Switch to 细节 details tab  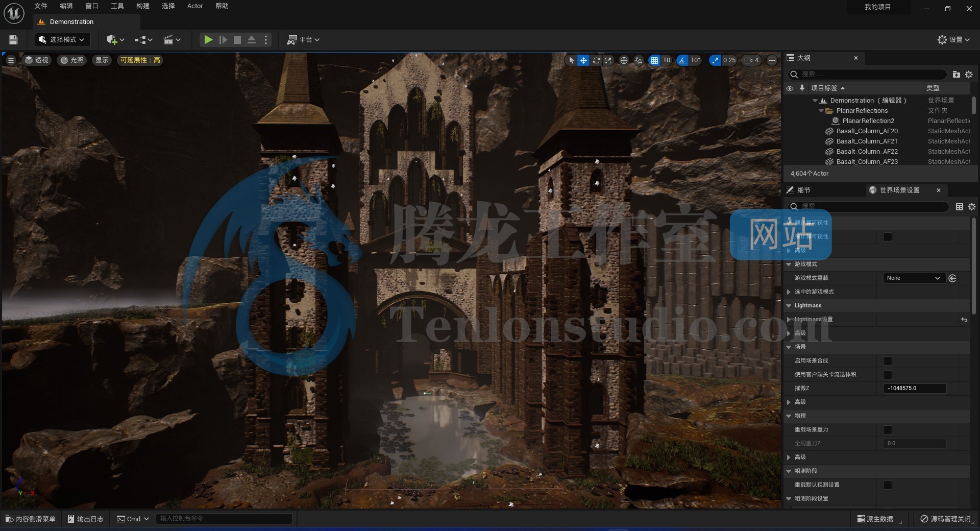[x=803, y=190]
